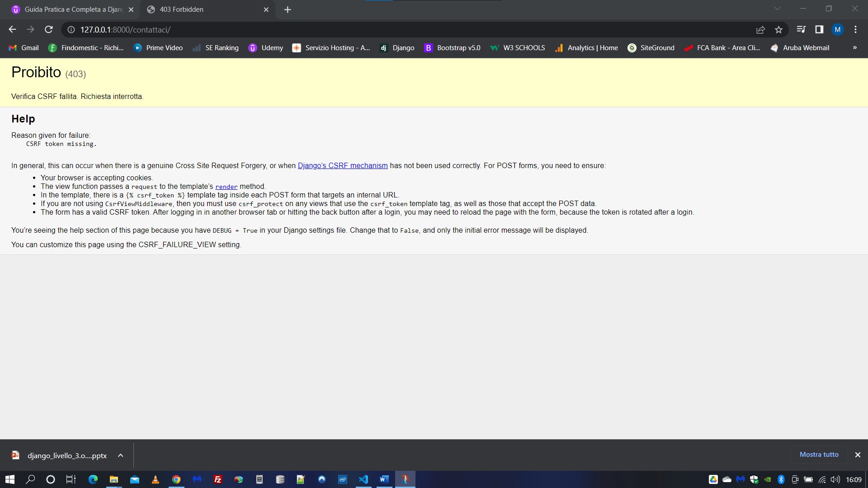Open Windows search from the taskbar
This screenshot has height=488, width=868.
[30, 479]
